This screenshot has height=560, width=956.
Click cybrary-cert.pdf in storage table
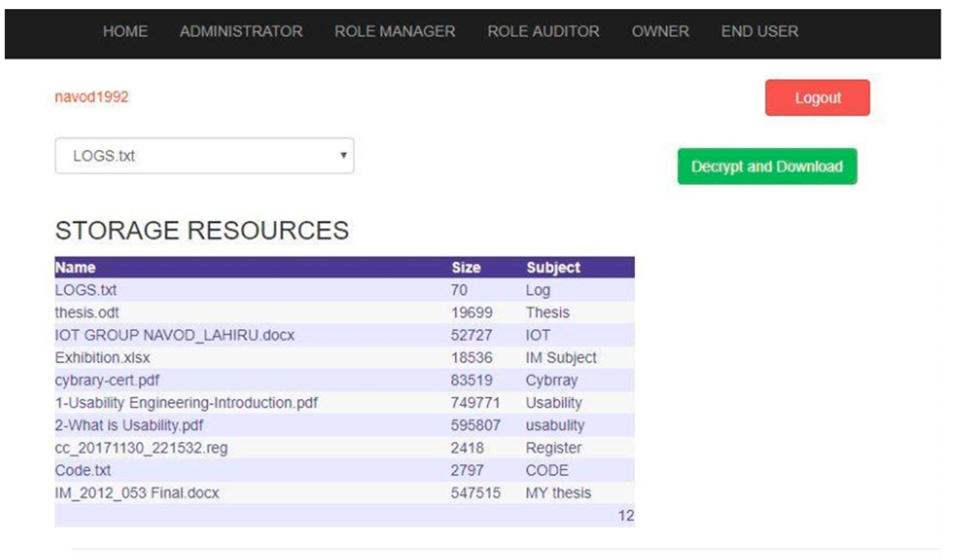pyautogui.click(x=107, y=380)
